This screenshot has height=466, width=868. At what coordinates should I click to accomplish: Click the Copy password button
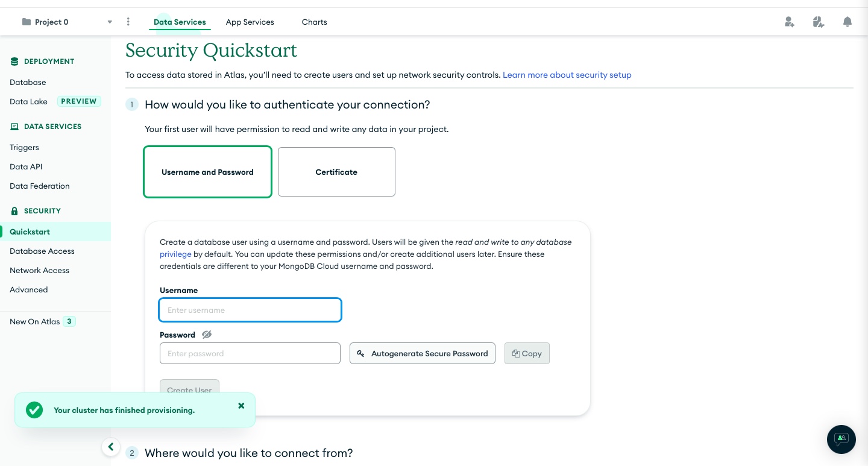tap(527, 353)
